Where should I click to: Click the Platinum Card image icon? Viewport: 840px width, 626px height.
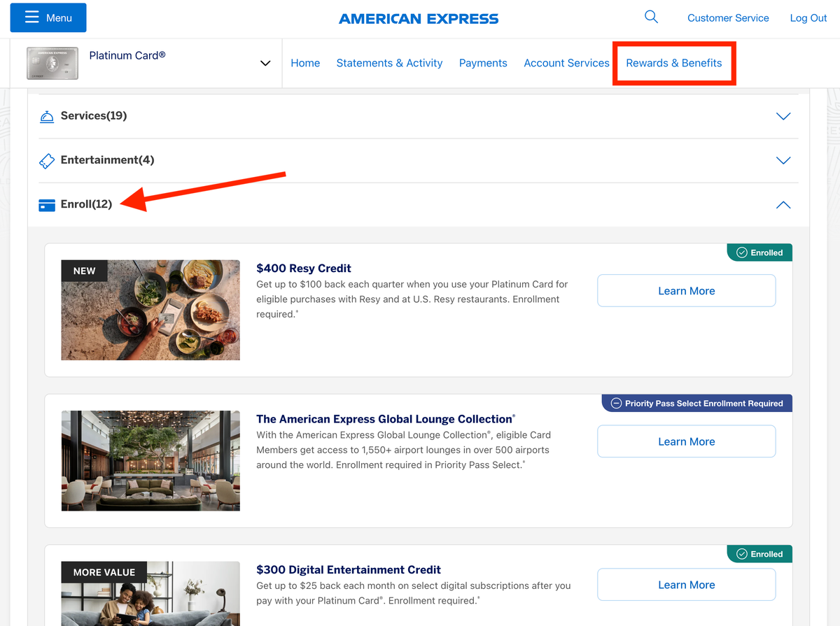point(52,64)
